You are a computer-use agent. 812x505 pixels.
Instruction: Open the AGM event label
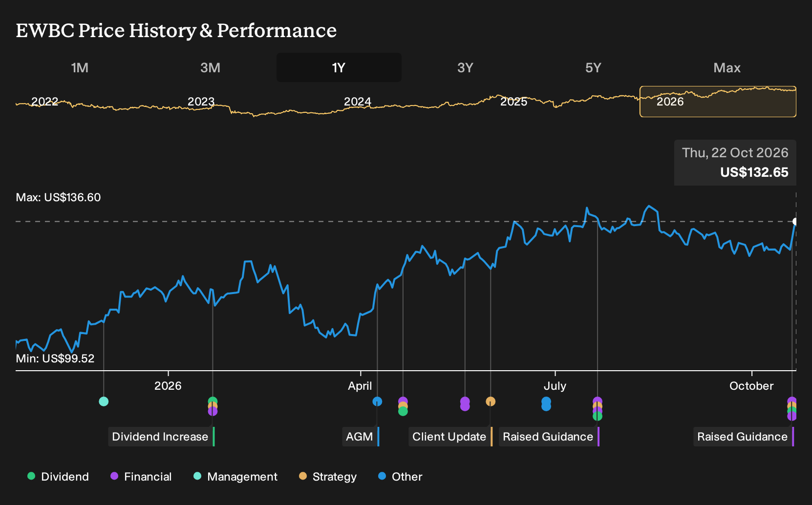(x=361, y=437)
